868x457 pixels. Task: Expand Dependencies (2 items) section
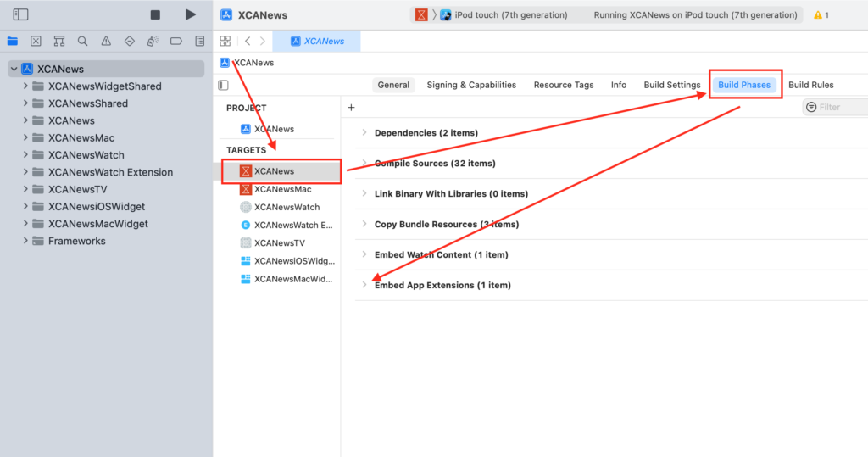click(x=364, y=132)
